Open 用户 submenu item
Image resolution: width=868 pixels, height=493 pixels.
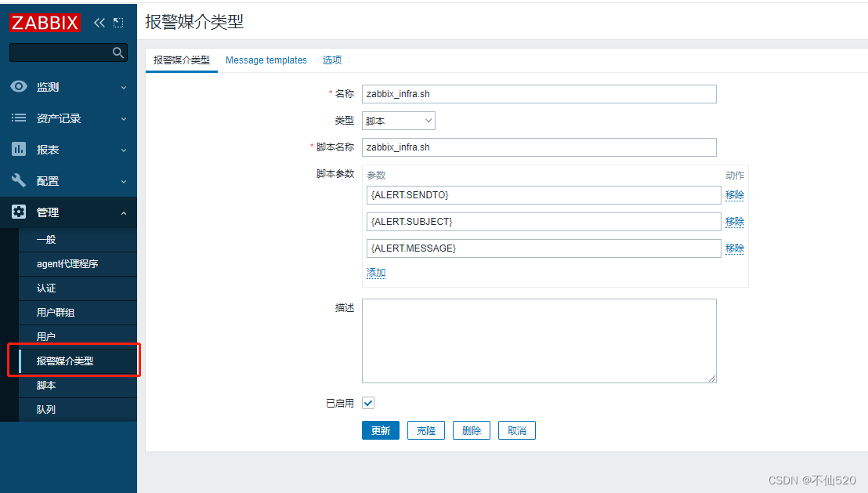tap(78, 337)
